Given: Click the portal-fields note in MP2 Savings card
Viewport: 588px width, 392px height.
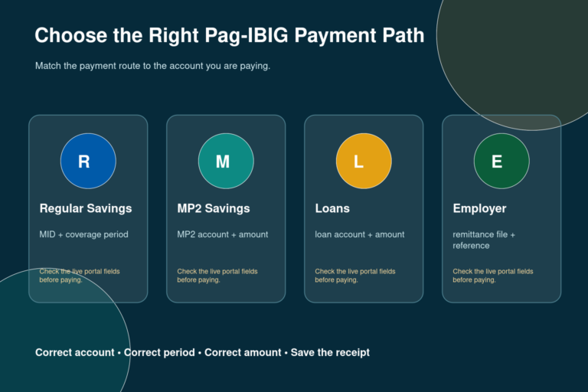Looking at the screenshot, I should [217, 276].
